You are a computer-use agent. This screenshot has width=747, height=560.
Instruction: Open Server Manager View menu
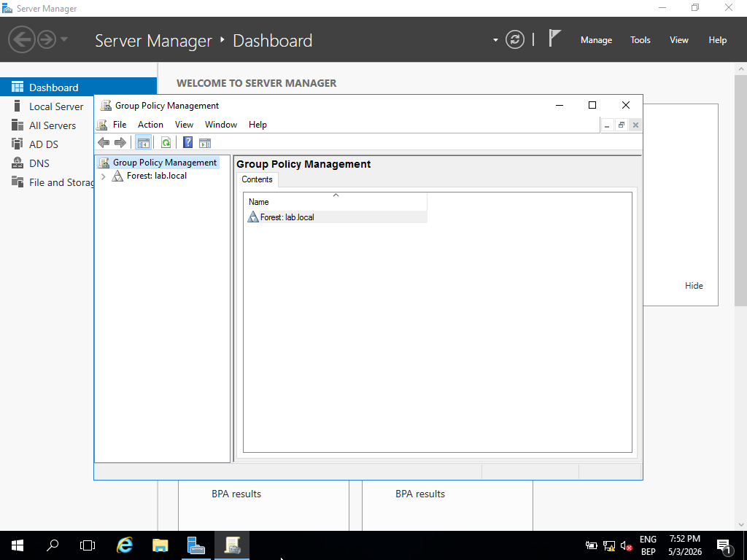pyautogui.click(x=679, y=40)
